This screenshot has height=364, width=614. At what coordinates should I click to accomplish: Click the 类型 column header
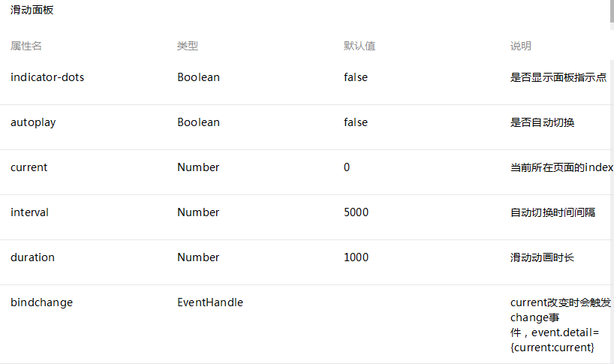pyautogui.click(x=188, y=46)
